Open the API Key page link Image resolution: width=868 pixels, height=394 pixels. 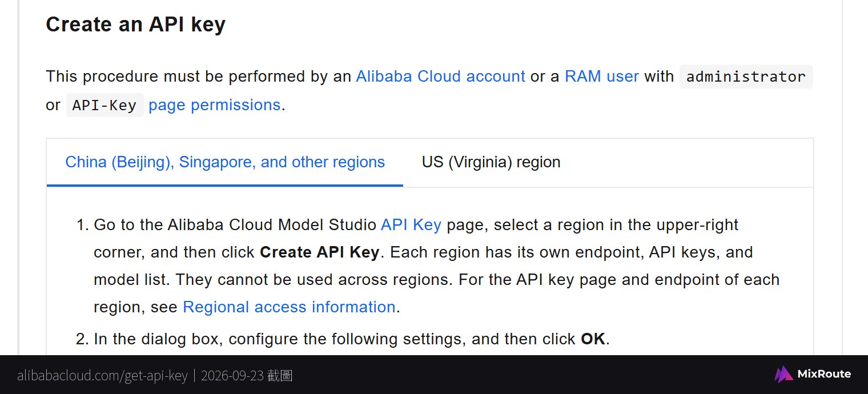coord(411,225)
